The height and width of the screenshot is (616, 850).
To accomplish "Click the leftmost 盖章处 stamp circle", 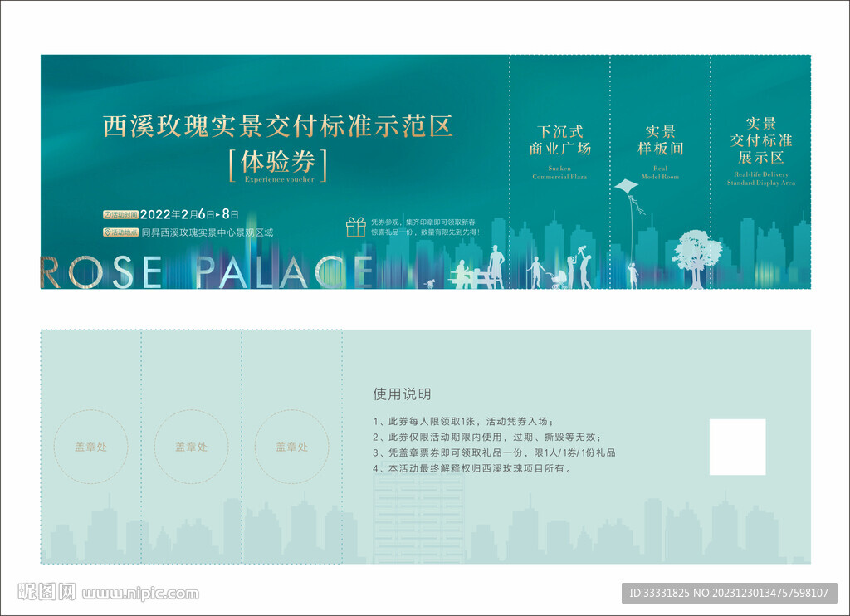I will [x=91, y=447].
